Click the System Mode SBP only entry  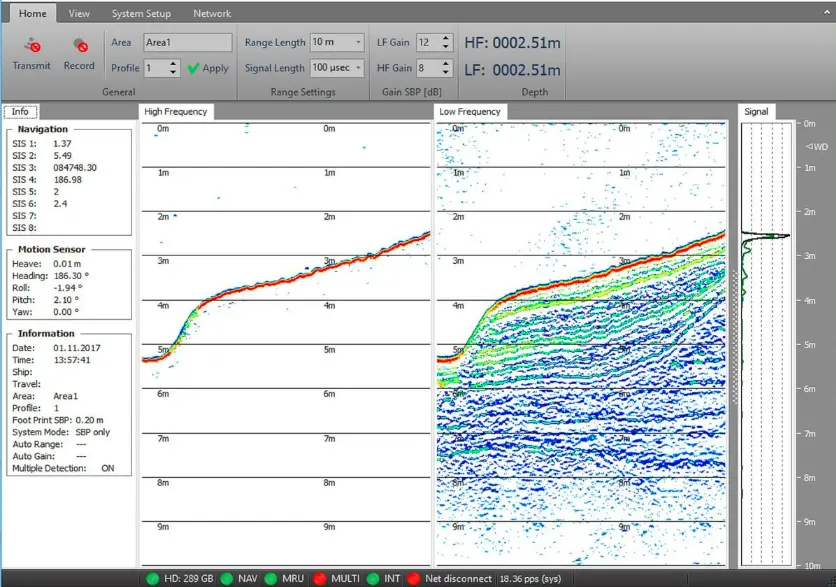(61, 432)
